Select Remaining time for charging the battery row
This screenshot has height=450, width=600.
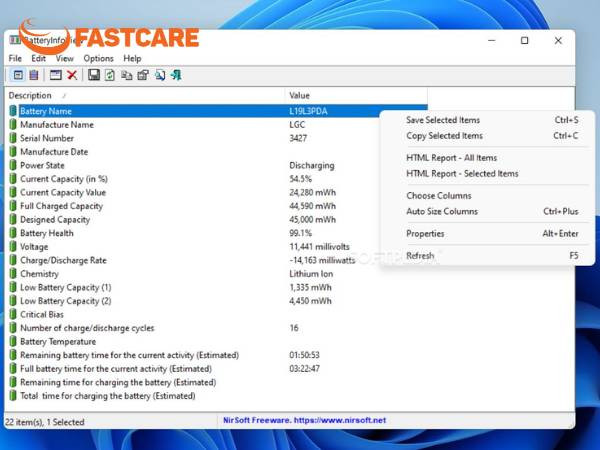[217, 382]
